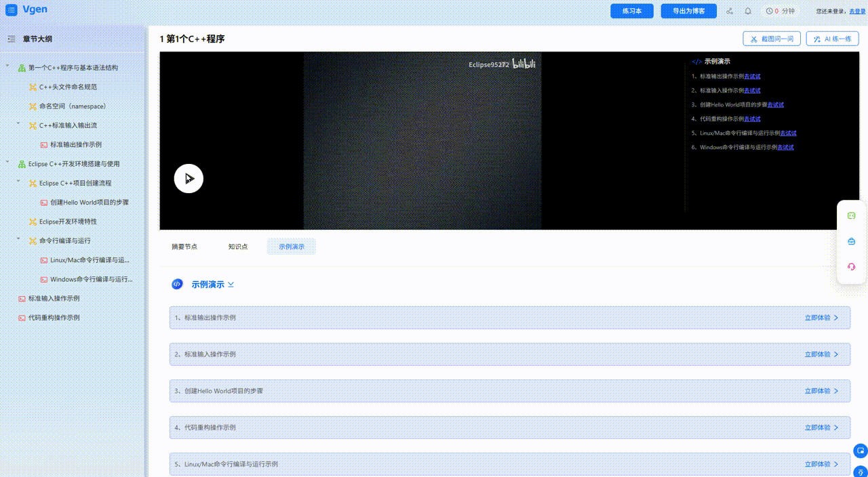This screenshot has width=868, height=477.
Task: Click the Vgen logo icon
Action: pyautogui.click(x=11, y=10)
